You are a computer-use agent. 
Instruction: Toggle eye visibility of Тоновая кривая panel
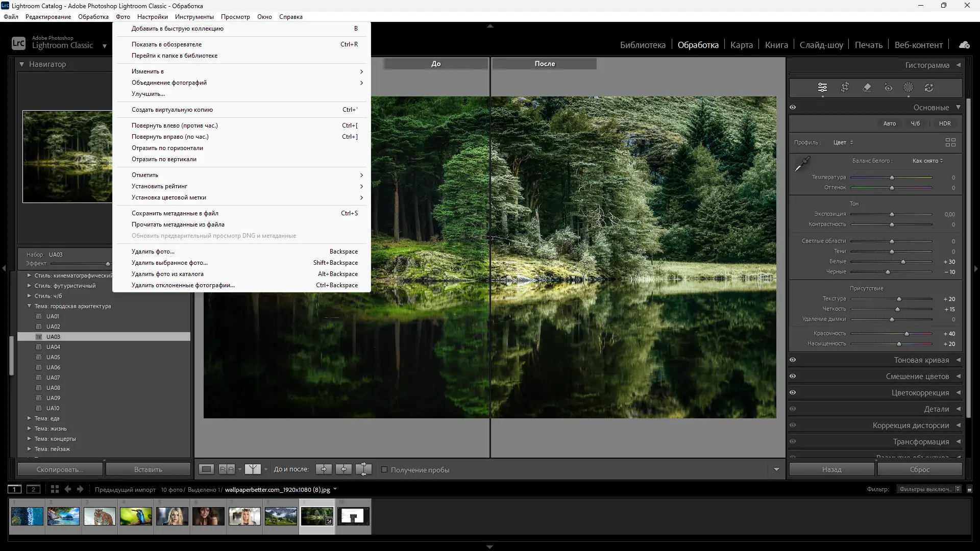[793, 360]
